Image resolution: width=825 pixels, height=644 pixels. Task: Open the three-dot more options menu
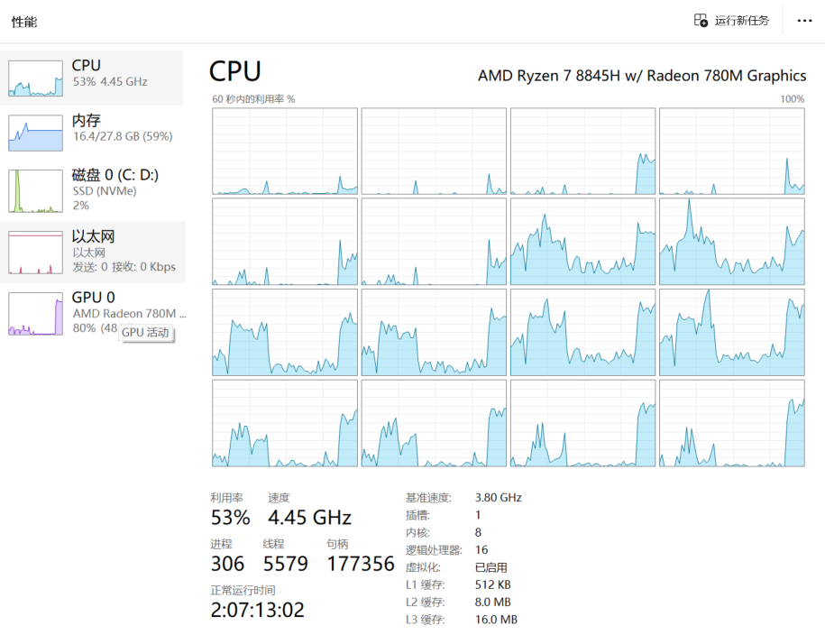click(804, 21)
